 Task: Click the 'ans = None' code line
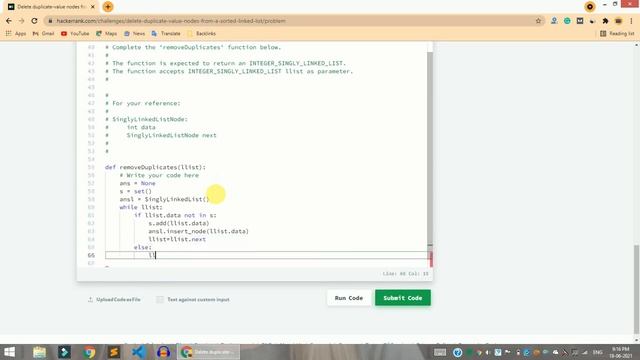pyautogui.click(x=137, y=183)
